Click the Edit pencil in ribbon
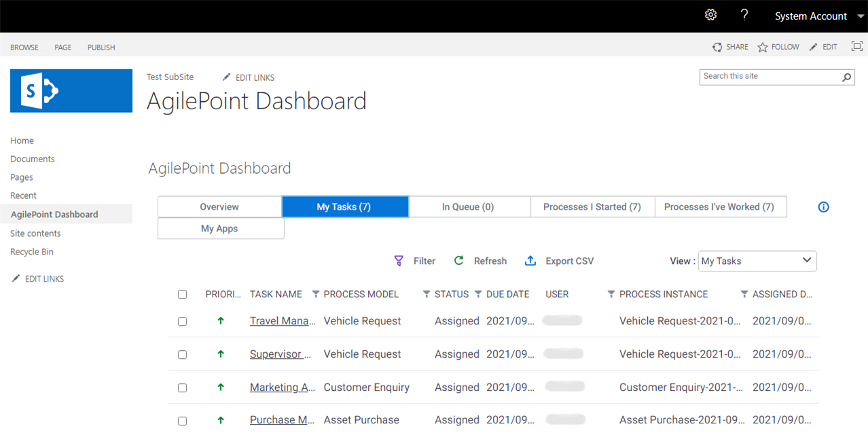Image resolution: width=868 pixels, height=435 pixels. [x=813, y=47]
